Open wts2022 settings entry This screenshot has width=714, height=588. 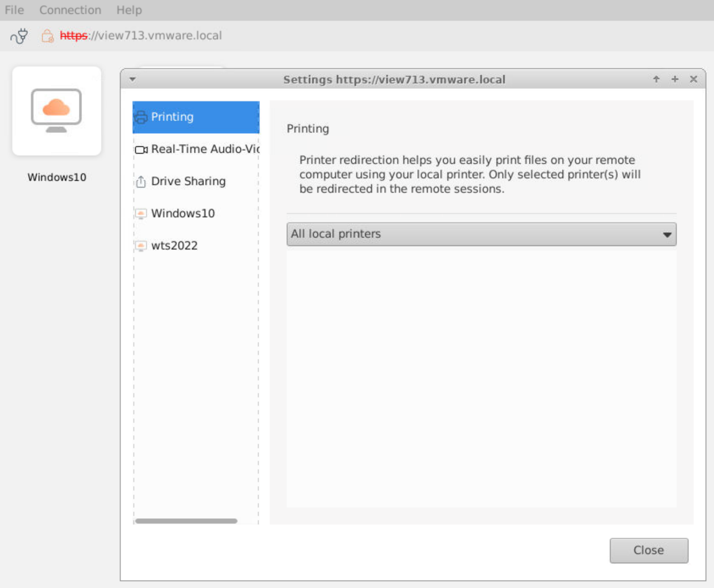pyautogui.click(x=174, y=246)
